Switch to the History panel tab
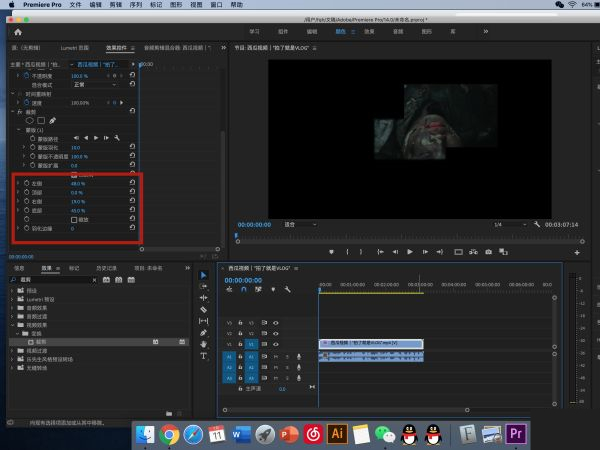Viewport: 600px width, 450px height. point(106,268)
